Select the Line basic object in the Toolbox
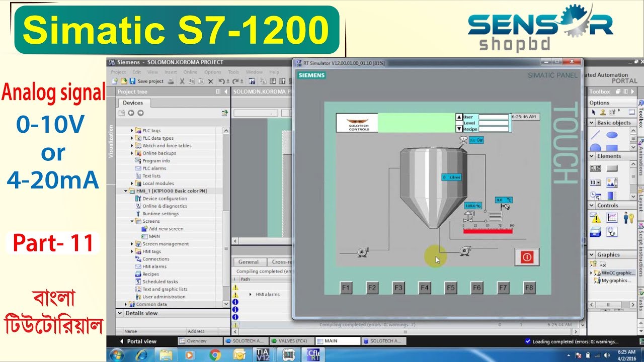The height and width of the screenshot is (362, 644). (595, 135)
